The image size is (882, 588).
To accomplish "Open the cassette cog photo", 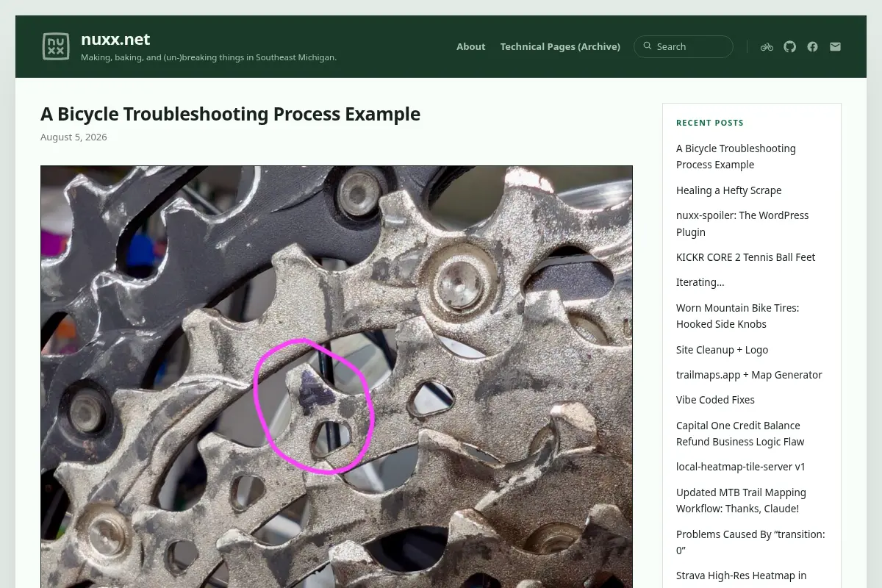I will (x=337, y=376).
